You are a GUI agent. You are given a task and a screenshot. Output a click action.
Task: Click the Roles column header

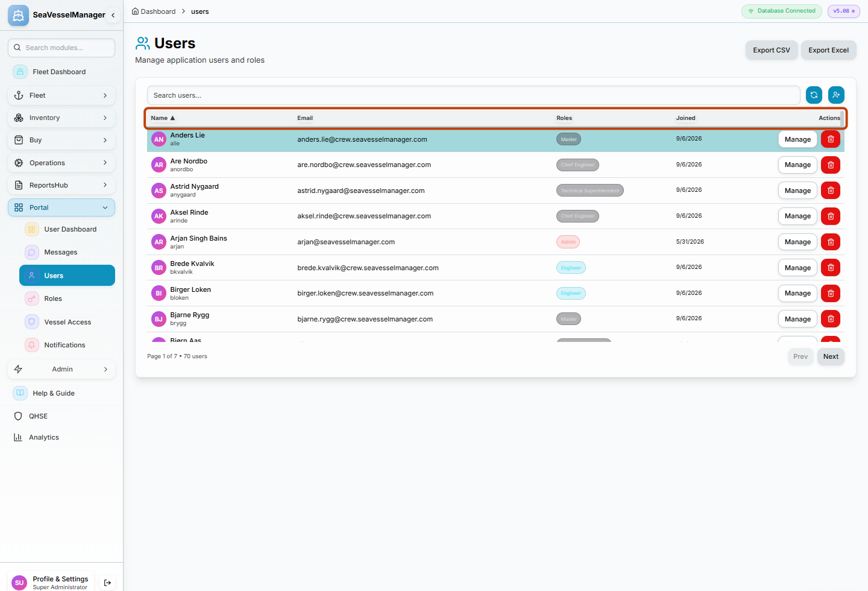tap(564, 118)
